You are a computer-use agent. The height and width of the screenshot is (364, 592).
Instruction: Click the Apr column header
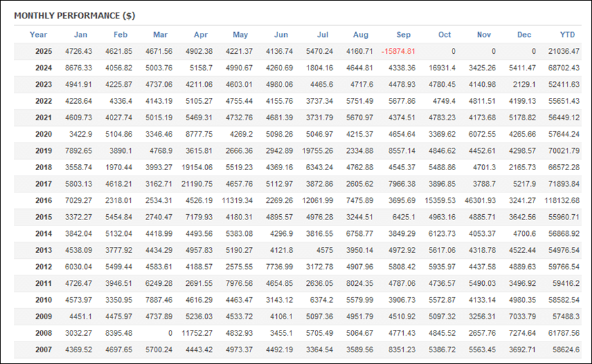click(x=201, y=35)
